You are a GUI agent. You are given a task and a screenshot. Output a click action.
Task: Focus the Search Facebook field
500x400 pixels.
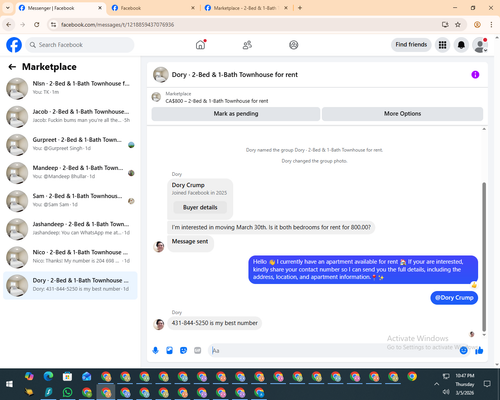click(x=80, y=45)
